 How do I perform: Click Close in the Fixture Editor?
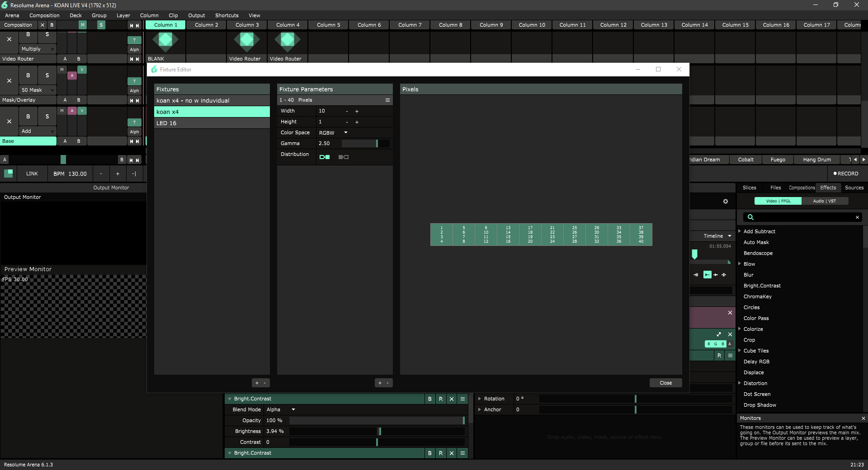pos(665,383)
